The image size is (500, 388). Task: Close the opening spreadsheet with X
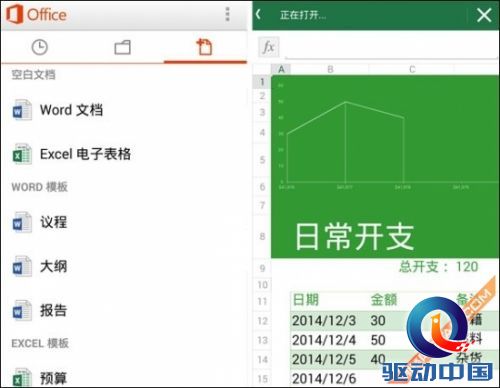click(x=484, y=15)
